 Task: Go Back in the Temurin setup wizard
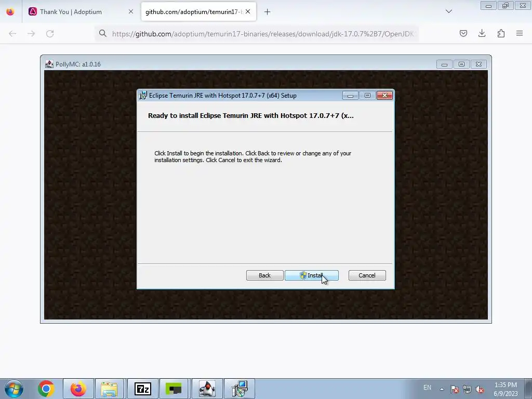pyautogui.click(x=264, y=275)
